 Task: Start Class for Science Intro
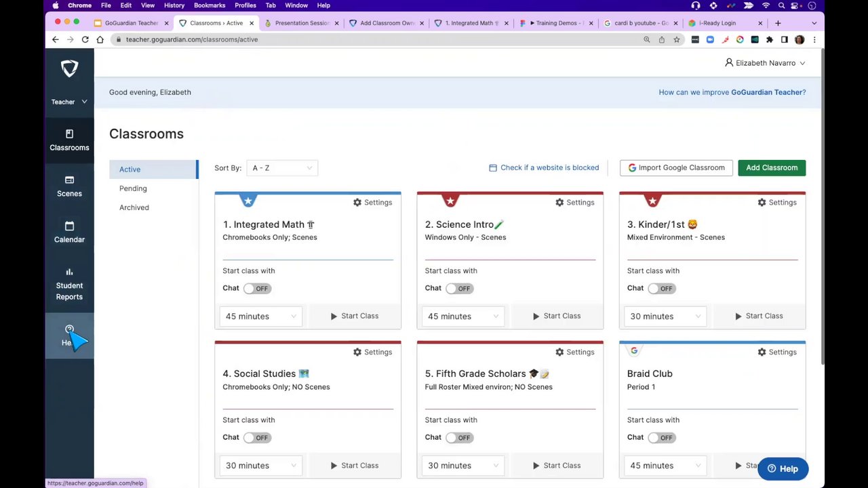pyautogui.click(x=557, y=316)
